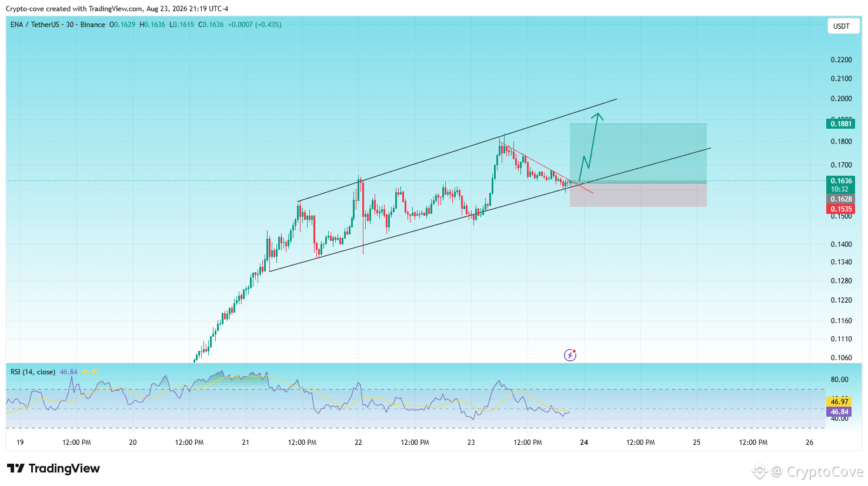Click the 0.2200 price axis tick

pos(841,60)
